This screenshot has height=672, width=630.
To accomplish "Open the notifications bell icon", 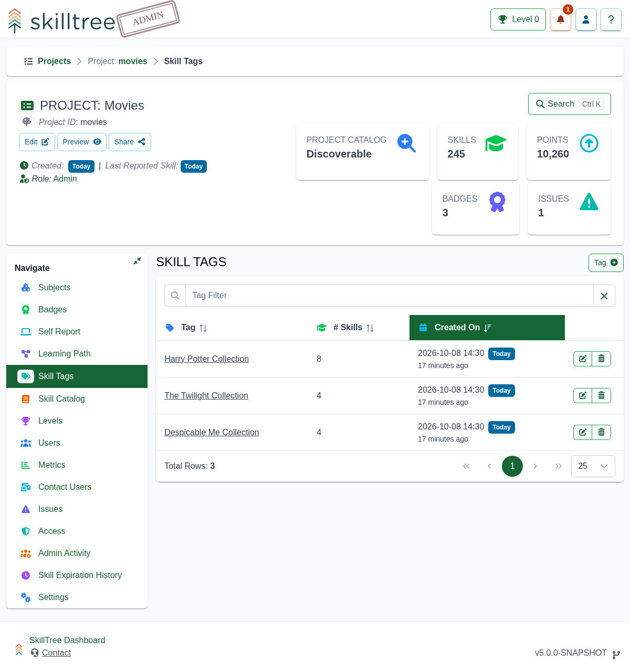I will (560, 19).
